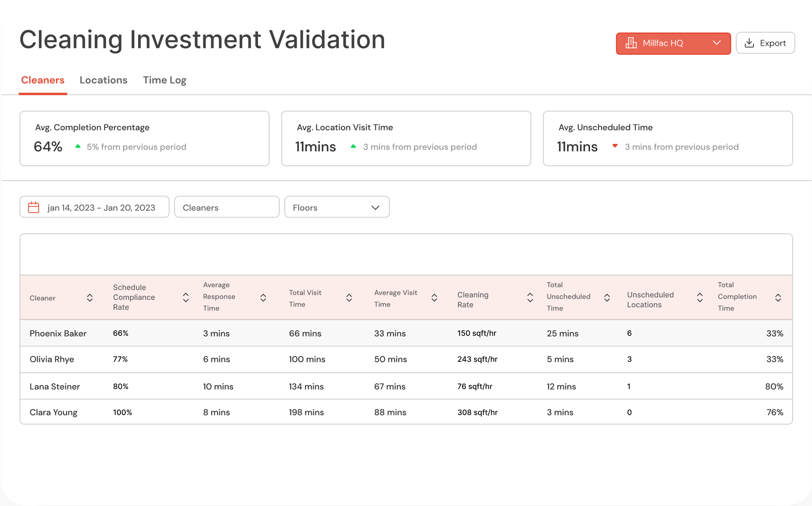The image size is (812, 506).
Task: Click the download icon on Export button
Action: (749, 43)
